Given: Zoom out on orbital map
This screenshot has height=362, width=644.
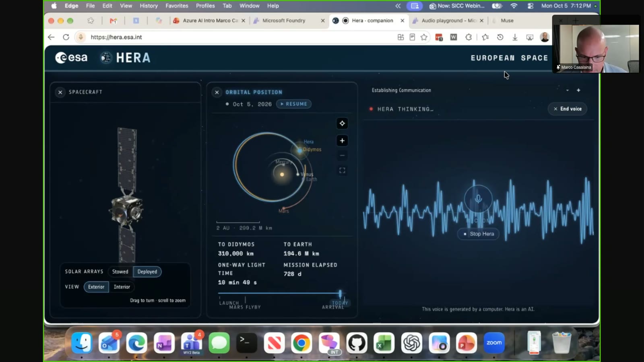Looking at the screenshot, I should 342,156.
